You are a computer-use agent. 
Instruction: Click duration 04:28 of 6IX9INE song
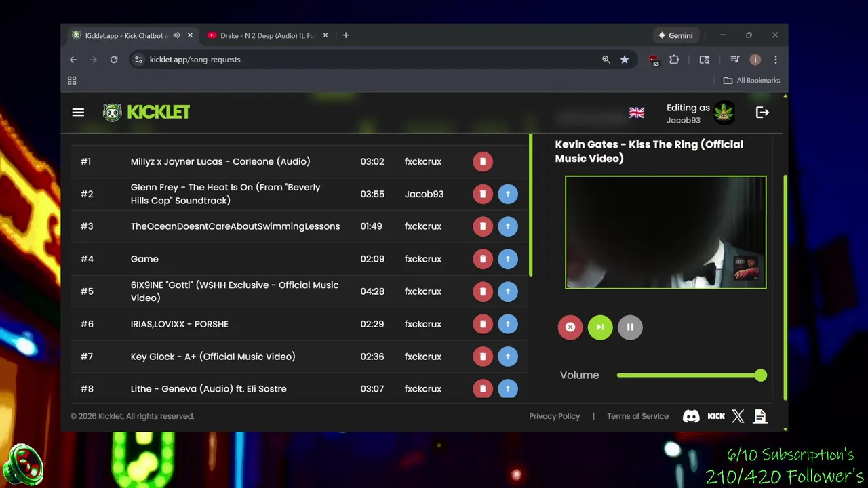pyautogui.click(x=372, y=291)
